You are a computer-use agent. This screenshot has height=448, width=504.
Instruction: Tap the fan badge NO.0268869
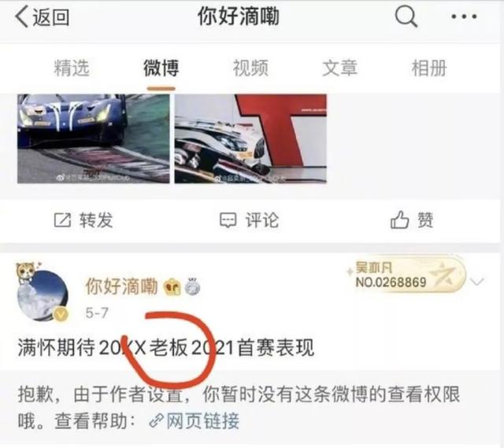407,275
